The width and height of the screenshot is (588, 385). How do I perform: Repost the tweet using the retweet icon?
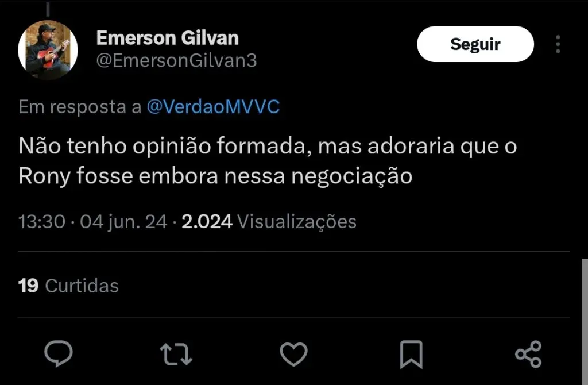(176, 353)
